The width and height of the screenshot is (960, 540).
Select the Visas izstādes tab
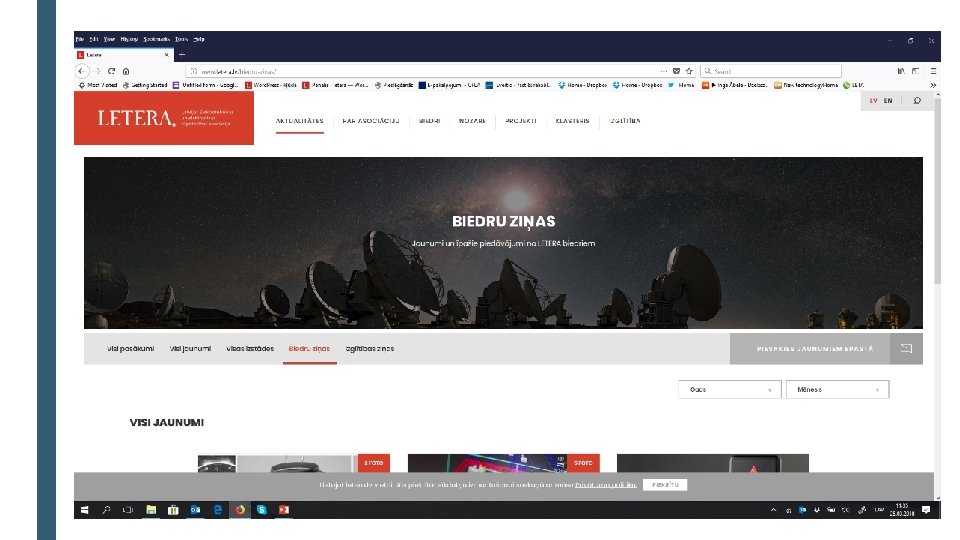tap(250, 348)
